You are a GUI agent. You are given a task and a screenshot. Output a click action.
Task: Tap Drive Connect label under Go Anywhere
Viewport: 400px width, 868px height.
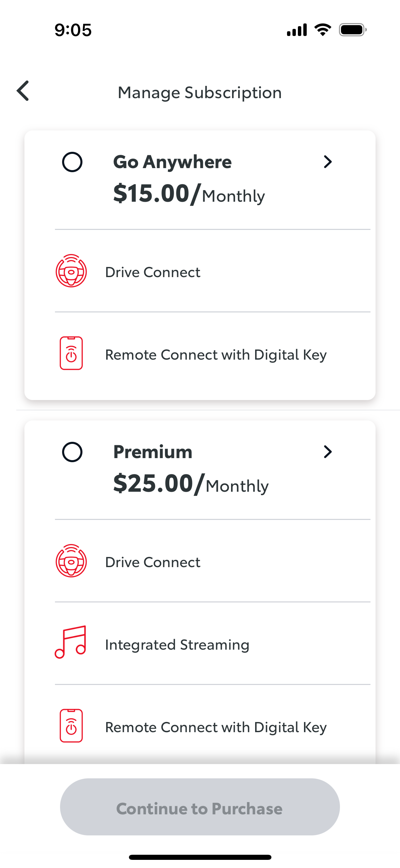coord(153,272)
